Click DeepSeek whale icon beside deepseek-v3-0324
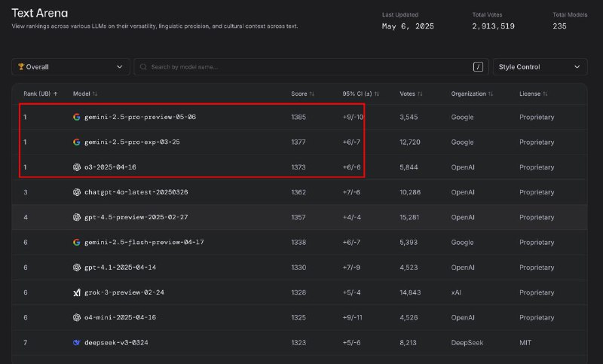The width and height of the screenshot is (603, 364). (x=77, y=342)
